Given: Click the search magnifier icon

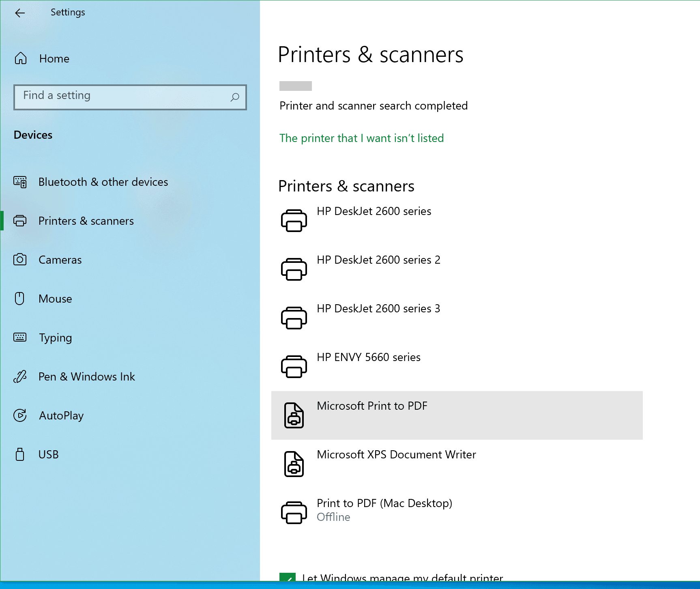Looking at the screenshot, I should (235, 97).
